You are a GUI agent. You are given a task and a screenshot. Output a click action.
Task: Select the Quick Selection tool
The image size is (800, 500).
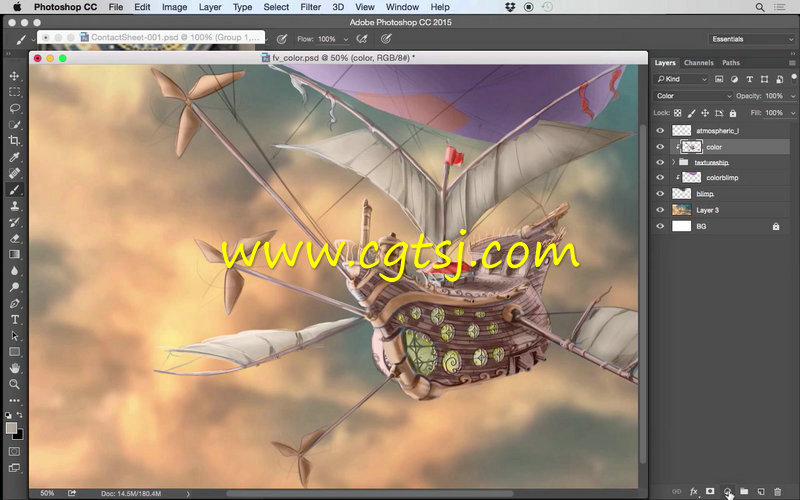point(14,124)
